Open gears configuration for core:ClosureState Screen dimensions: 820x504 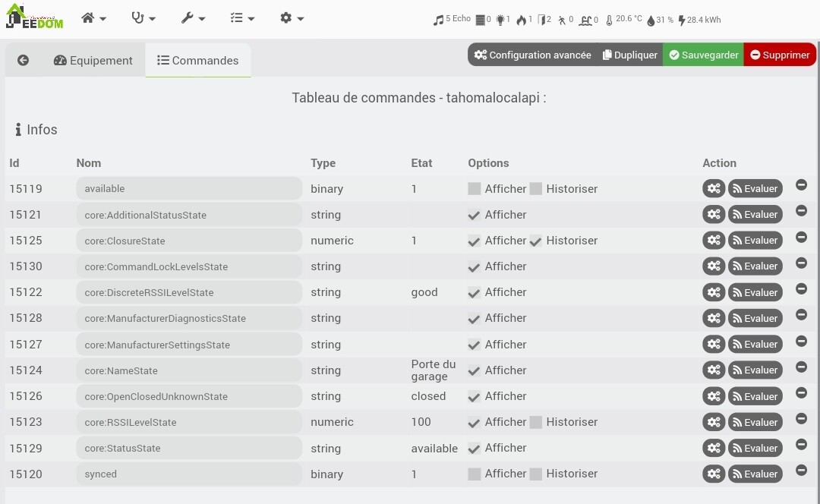[714, 241]
